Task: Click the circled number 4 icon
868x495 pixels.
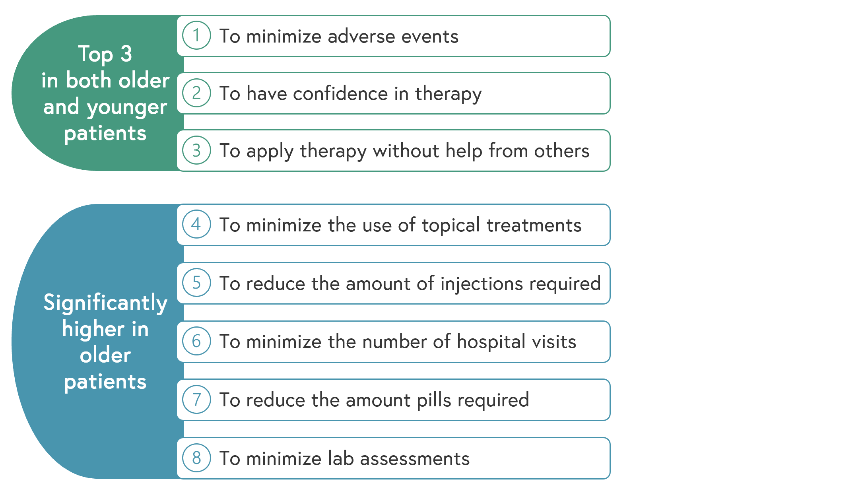Action: pos(196,224)
